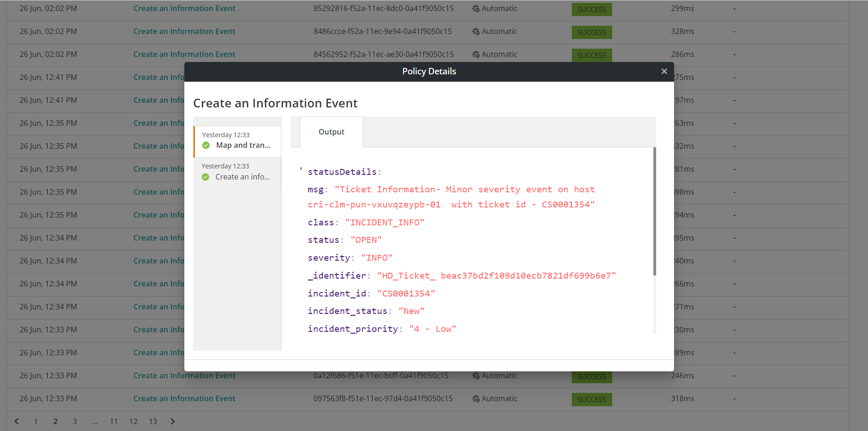Viewport: 868px width, 431px height.
Task: Open page 11 of results
Action: [x=114, y=421]
